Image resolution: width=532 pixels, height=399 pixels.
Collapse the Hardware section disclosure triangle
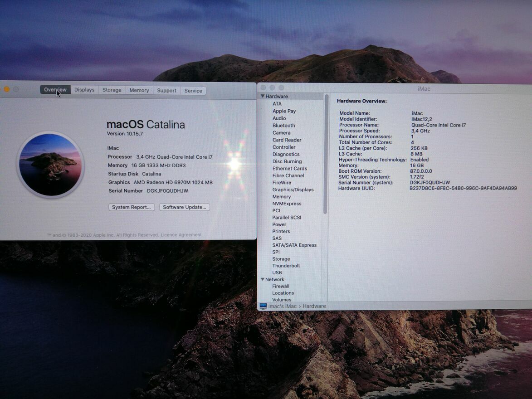(x=263, y=97)
